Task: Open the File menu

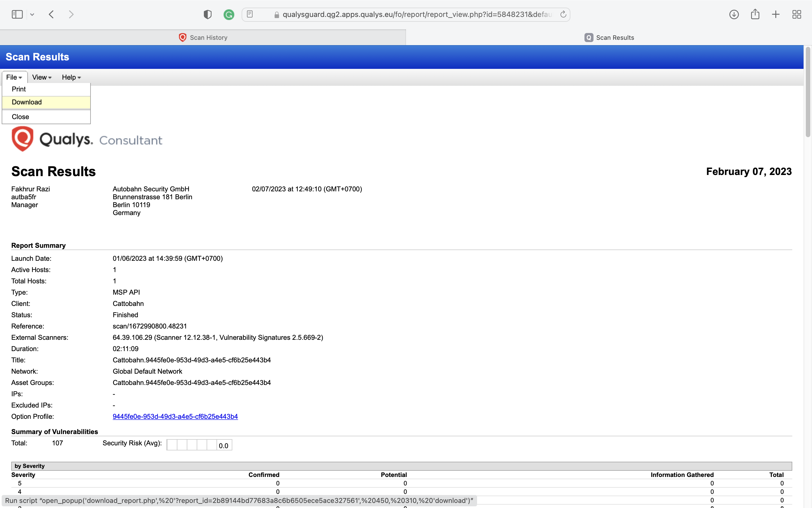Action: [14, 77]
